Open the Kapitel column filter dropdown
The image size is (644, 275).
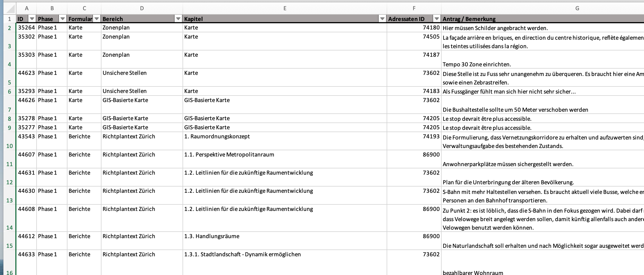coord(382,19)
